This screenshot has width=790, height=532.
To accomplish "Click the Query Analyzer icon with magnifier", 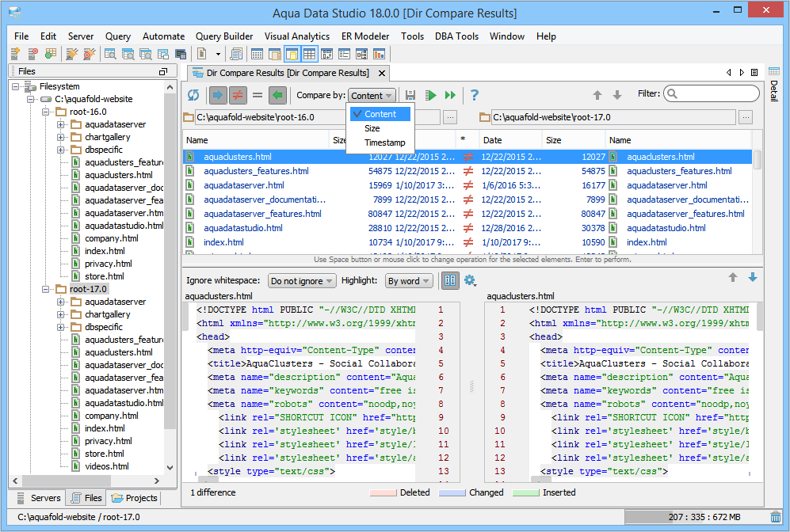I will tap(110, 54).
